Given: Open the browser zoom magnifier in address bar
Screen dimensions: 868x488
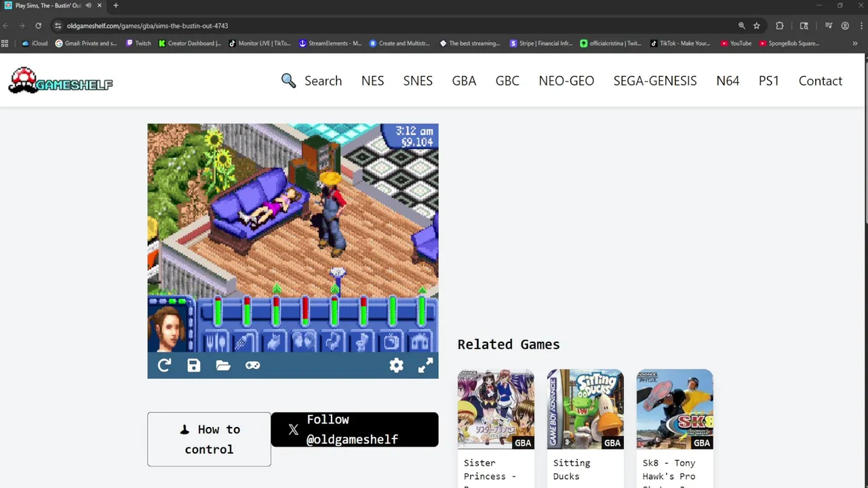Looking at the screenshot, I should 742,26.
